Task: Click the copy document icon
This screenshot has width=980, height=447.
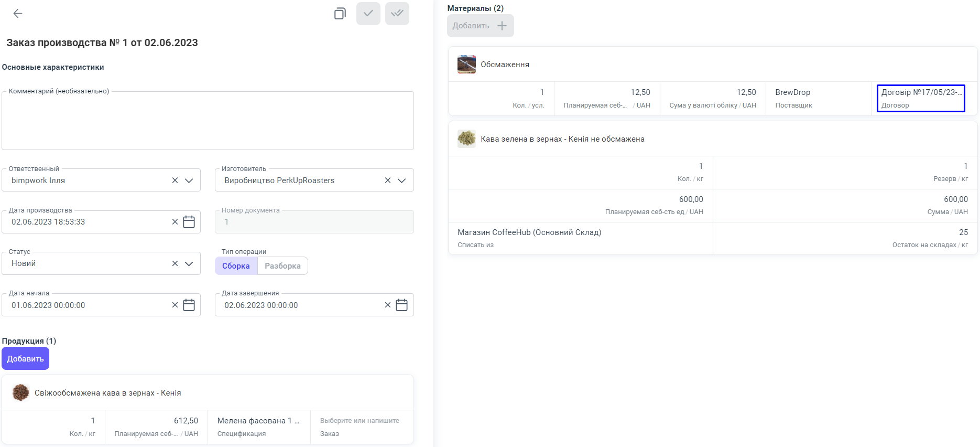Action: (340, 14)
